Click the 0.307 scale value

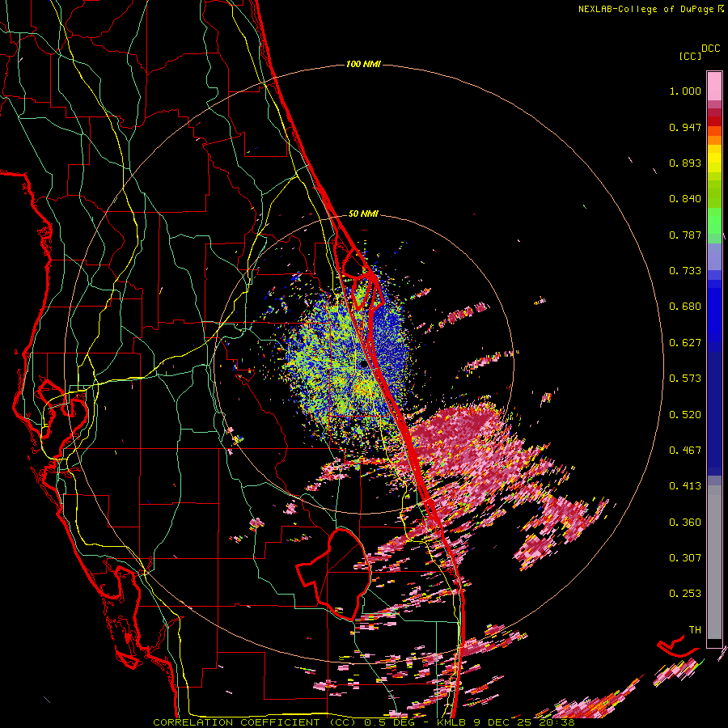(x=685, y=558)
